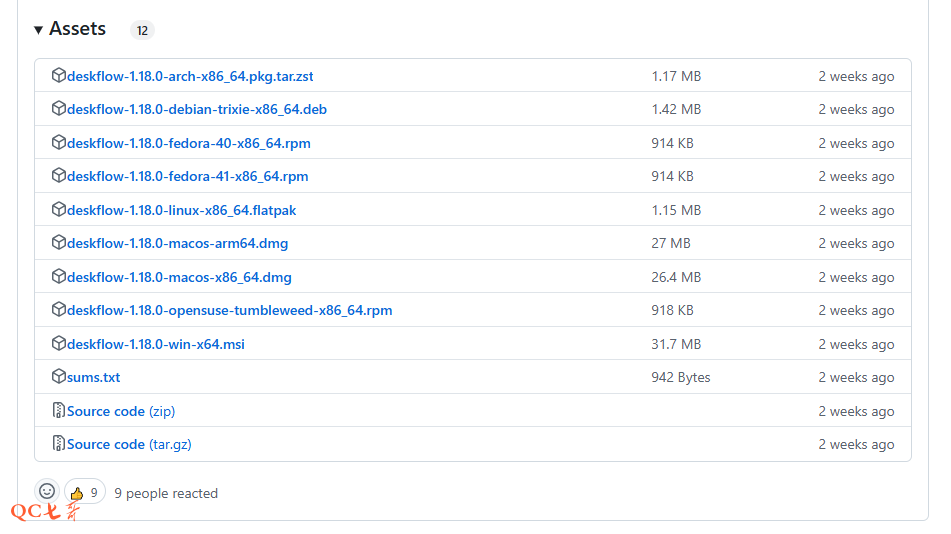951x534 pixels.
Task: Download deskflow-1.18.0-opensuse-tumbleweed rpm
Action: 229,310
